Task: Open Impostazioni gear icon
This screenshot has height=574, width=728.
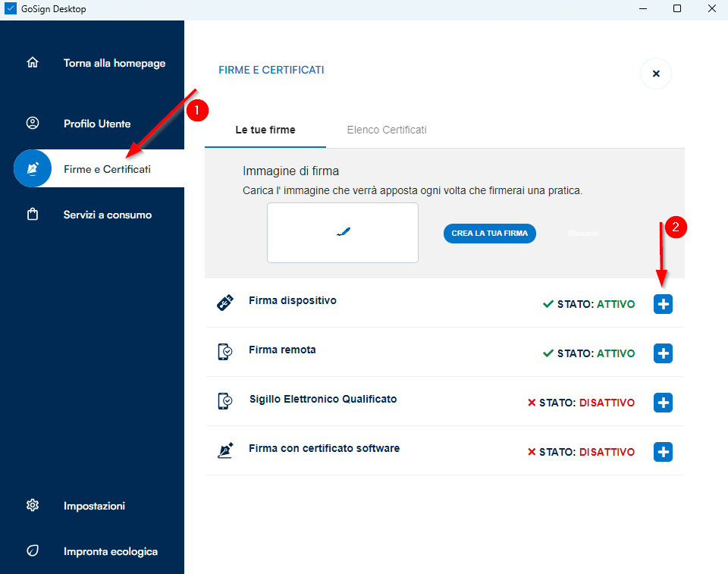Action: [x=32, y=505]
